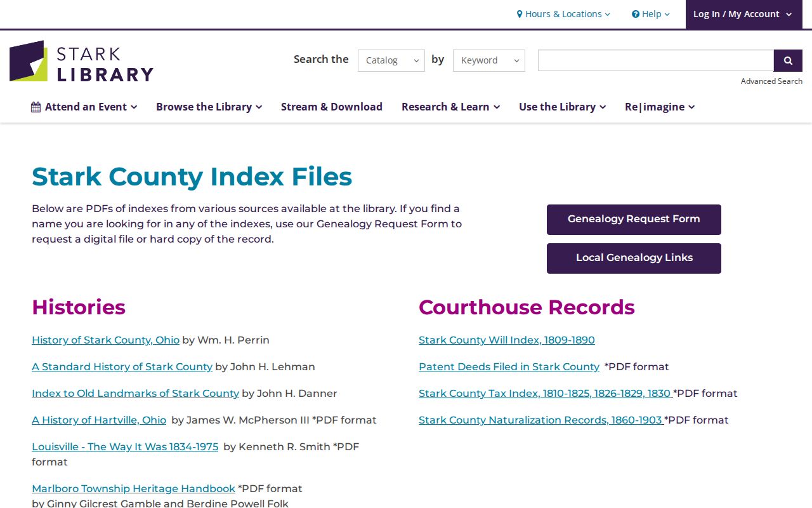This screenshot has width=812, height=508.
Task: Open the Research & Learn menu
Action: [x=451, y=107]
